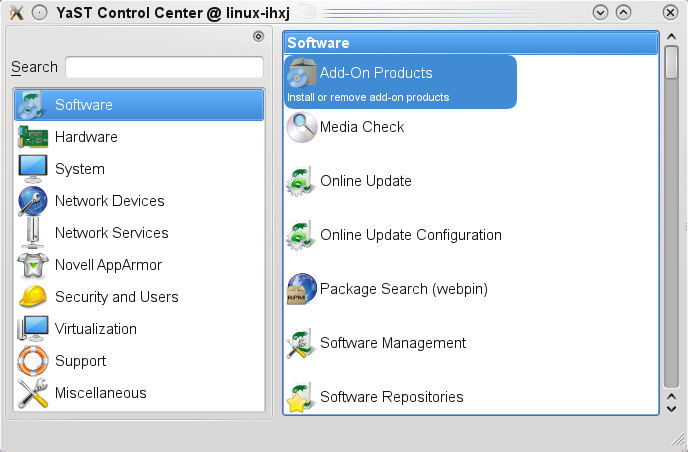This screenshot has width=688, height=452.
Task: Click the Search input field
Action: point(165,67)
